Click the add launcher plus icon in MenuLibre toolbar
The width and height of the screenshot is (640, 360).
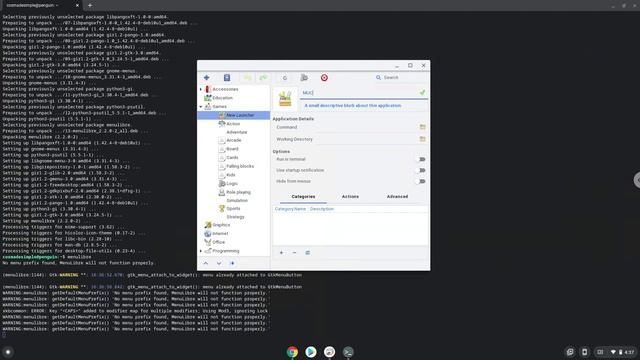(x=207, y=78)
